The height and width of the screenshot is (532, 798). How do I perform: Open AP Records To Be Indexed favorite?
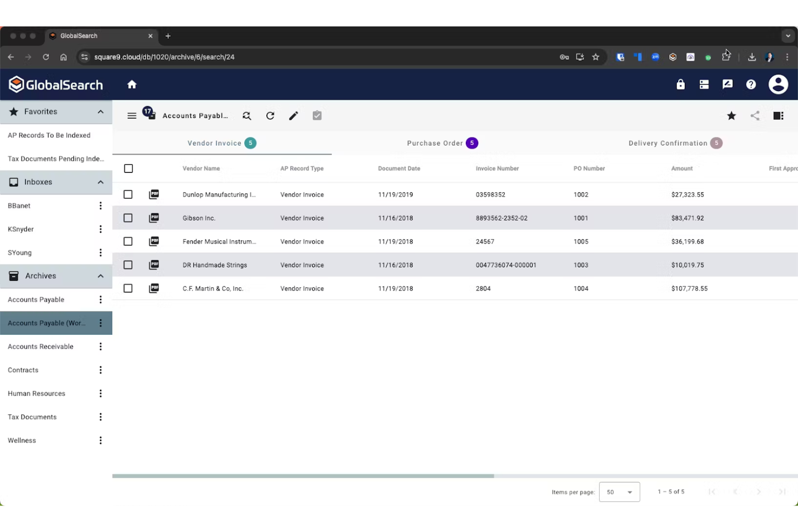[x=49, y=135]
